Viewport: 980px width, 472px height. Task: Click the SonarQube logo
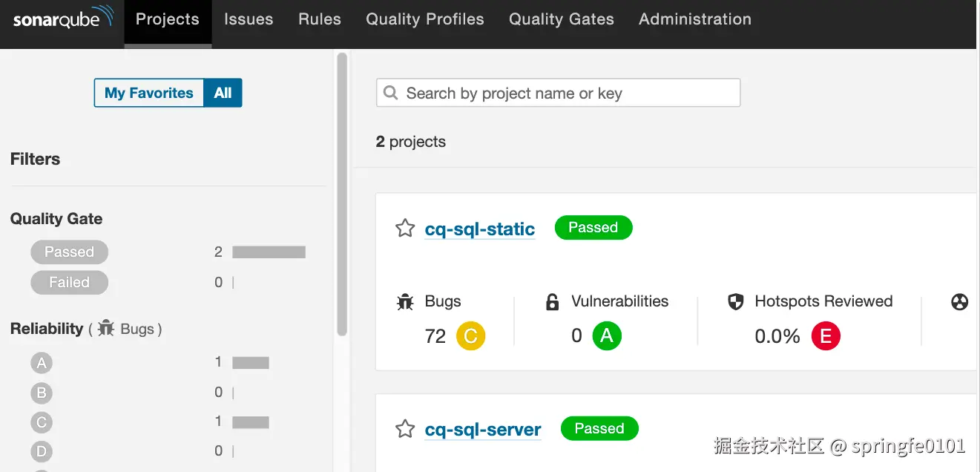(x=63, y=19)
